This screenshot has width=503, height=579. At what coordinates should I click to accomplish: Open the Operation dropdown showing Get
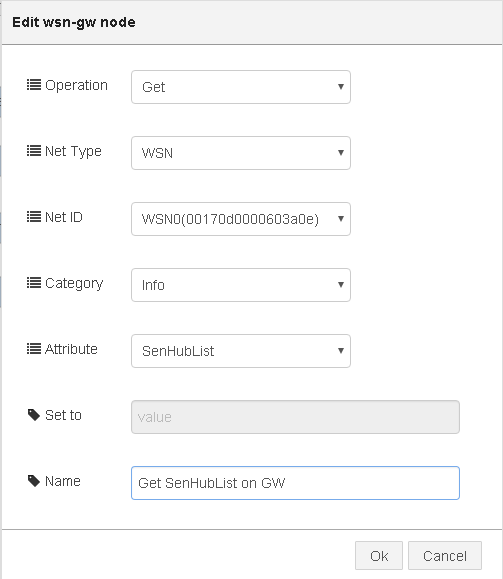pos(241,87)
